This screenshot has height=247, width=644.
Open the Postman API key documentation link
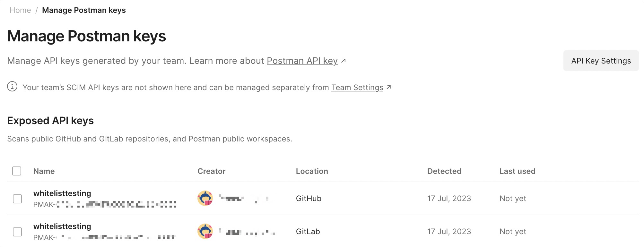(x=302, y=61)
